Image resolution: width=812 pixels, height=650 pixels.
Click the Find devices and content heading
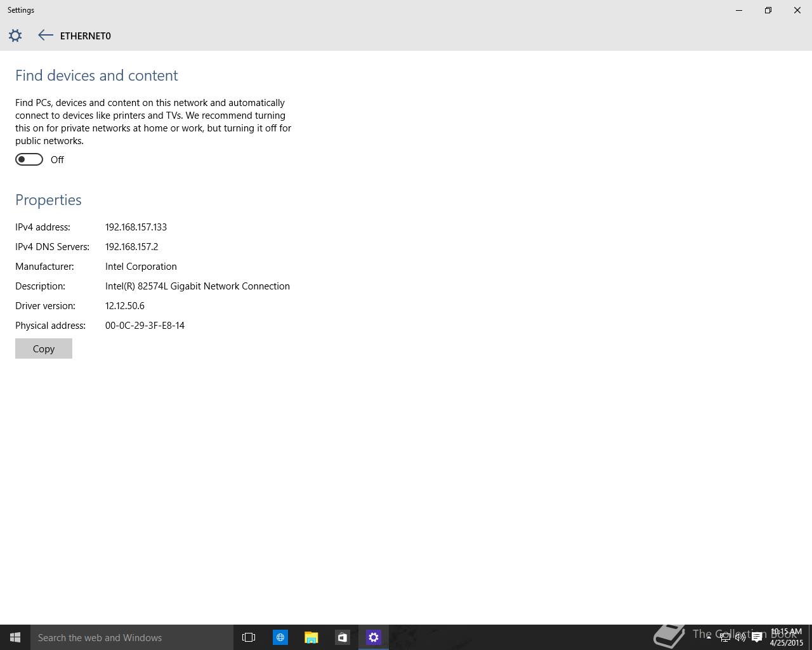coord(96,76)
